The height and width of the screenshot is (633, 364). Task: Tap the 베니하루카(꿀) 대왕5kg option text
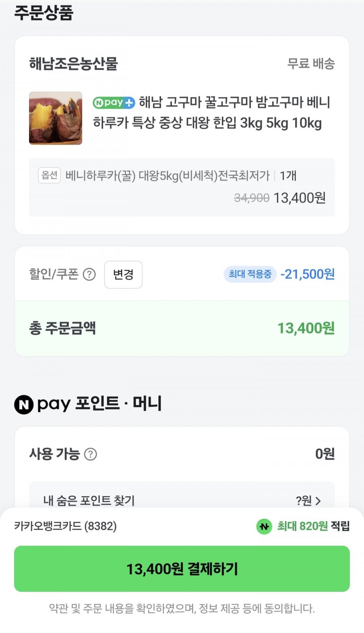(167, 176)
